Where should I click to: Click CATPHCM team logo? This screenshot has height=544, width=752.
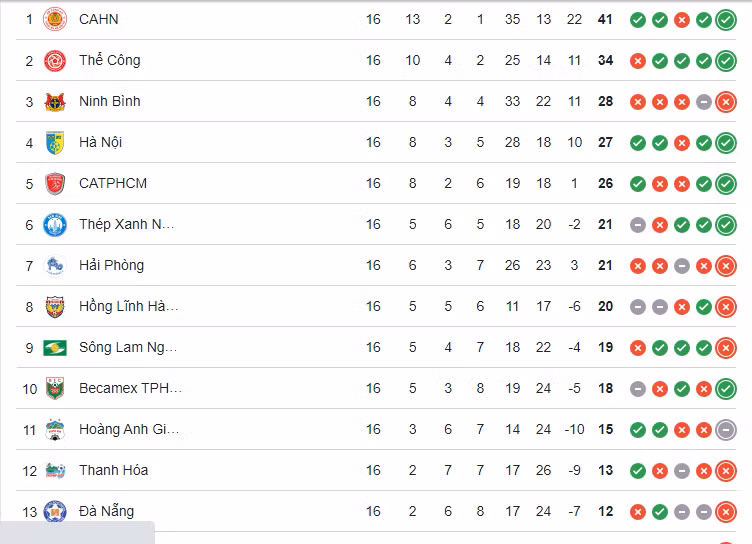(x=55, y=184)
